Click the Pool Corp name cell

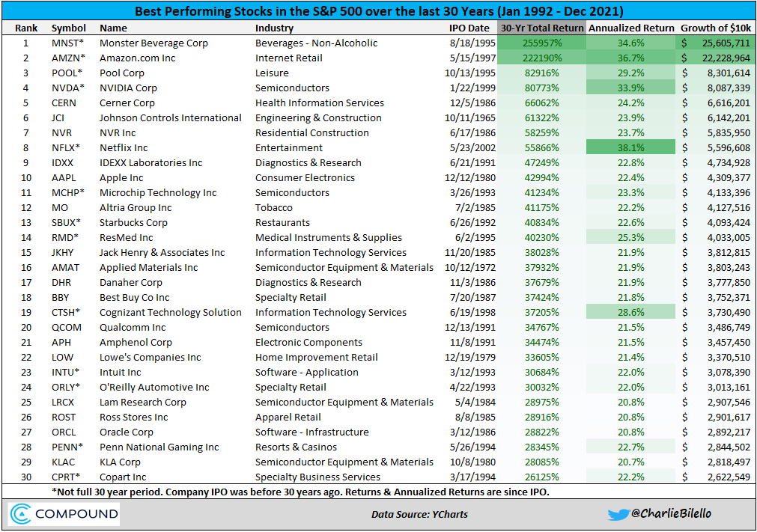point(122,73)
